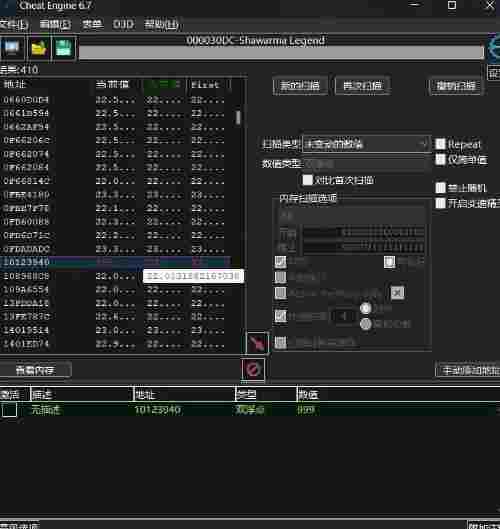Click the 查看内存 memory view button

tap(35, 370)
